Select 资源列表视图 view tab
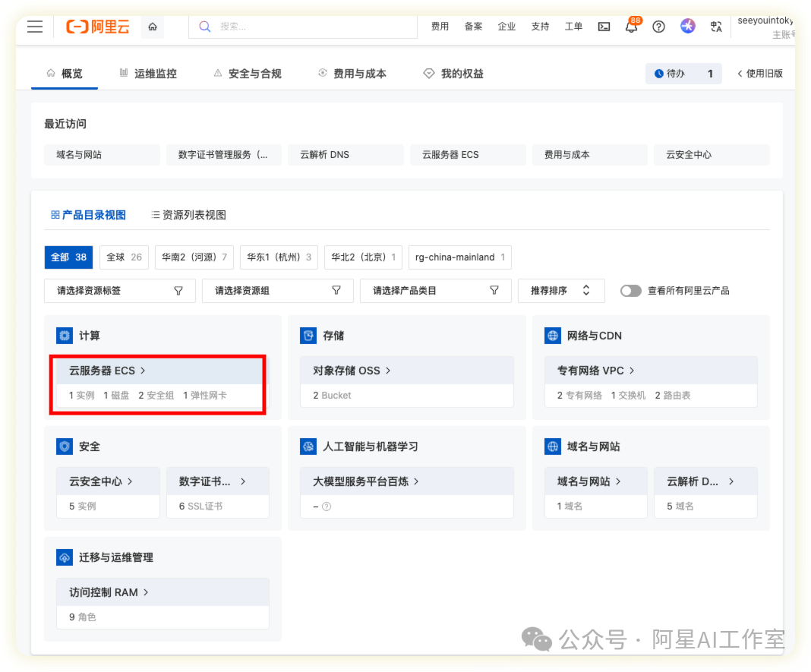The width and height of the screenshot is (811, 672). [189, 215]
